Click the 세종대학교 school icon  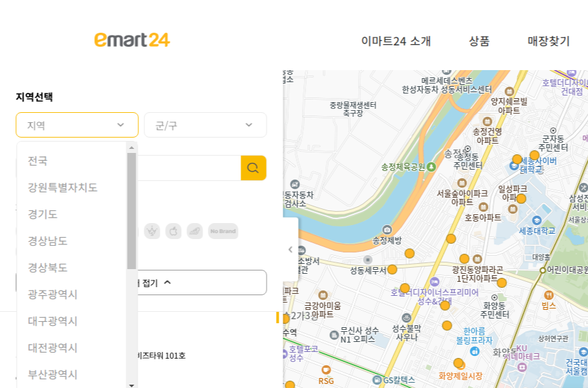coord(537,220)
